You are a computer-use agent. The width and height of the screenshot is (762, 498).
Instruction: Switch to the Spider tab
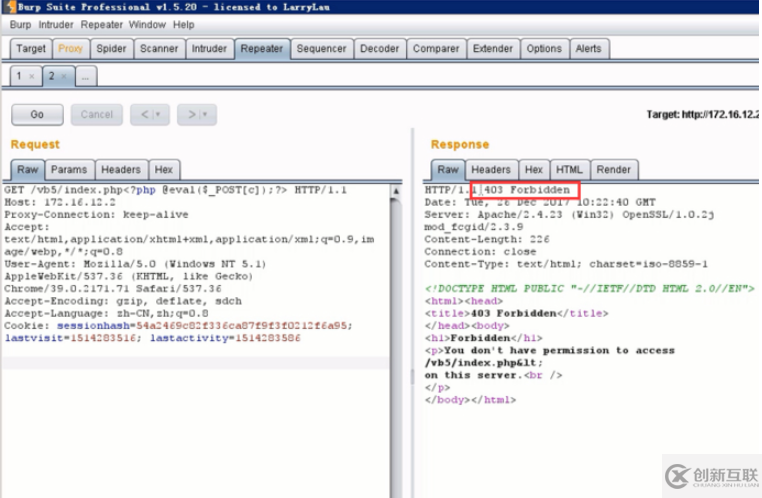click(111, 49)
